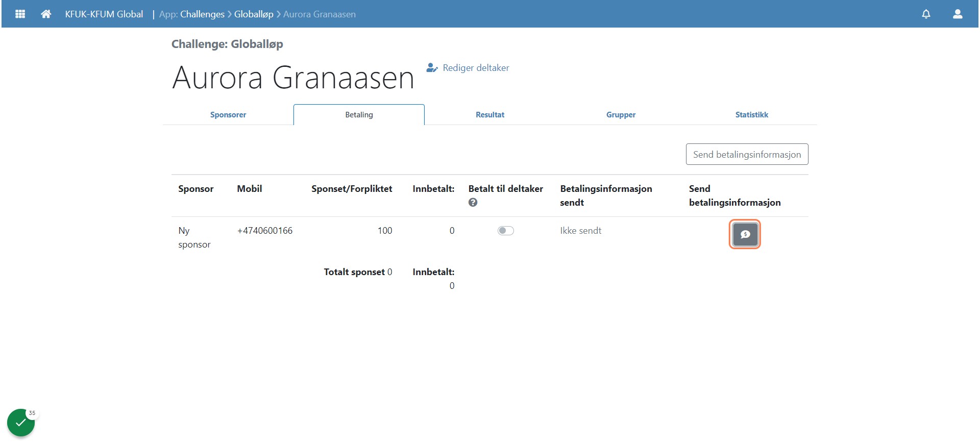The width and height of the screenshot is (980, 442).
Task: Open Globalløp breadcrumb link
Action: click(254, 14)
